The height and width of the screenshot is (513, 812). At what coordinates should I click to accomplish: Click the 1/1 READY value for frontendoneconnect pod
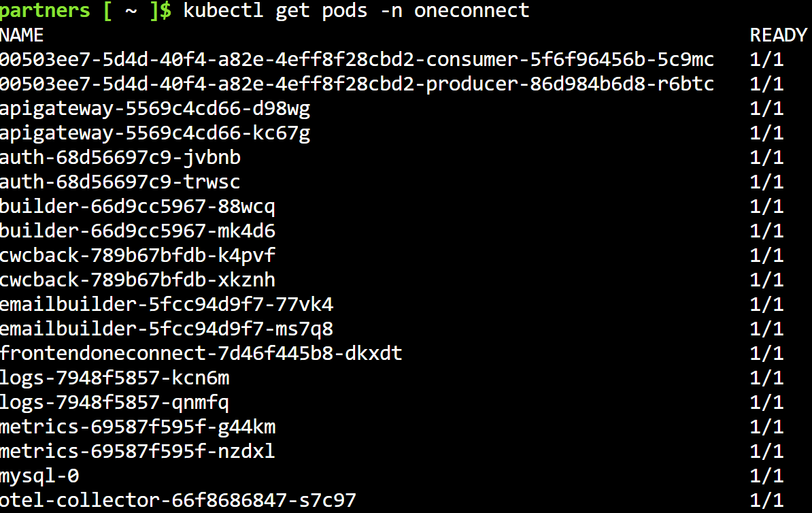[x=767, y=354]
